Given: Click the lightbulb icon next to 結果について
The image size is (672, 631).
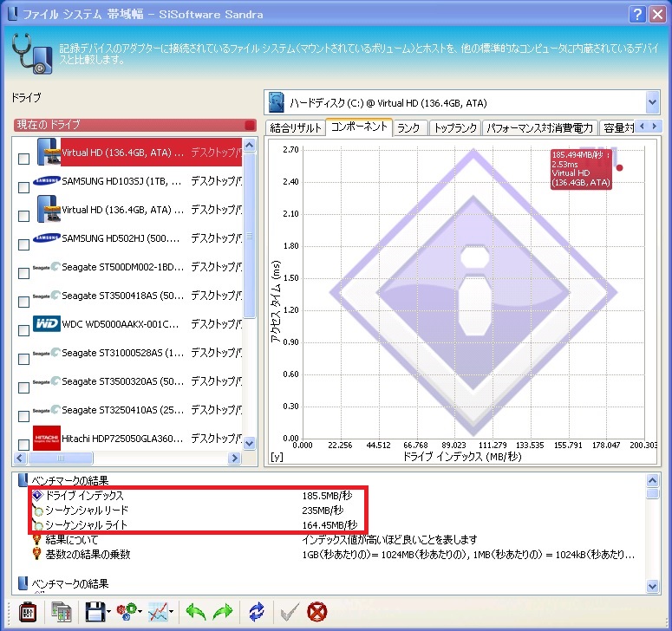Looking at the screenshot, I should (x=37, y=539).
